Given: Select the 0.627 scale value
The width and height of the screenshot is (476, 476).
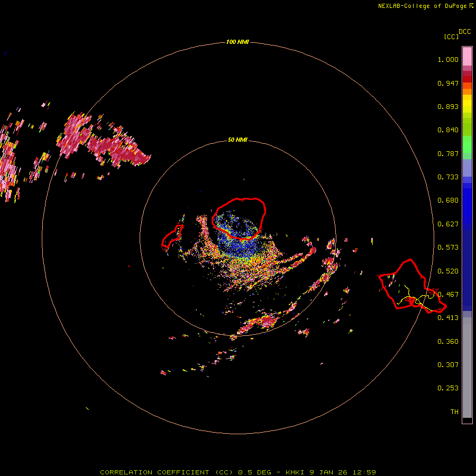Looking at the screenshot, I should tap(448, 224).
